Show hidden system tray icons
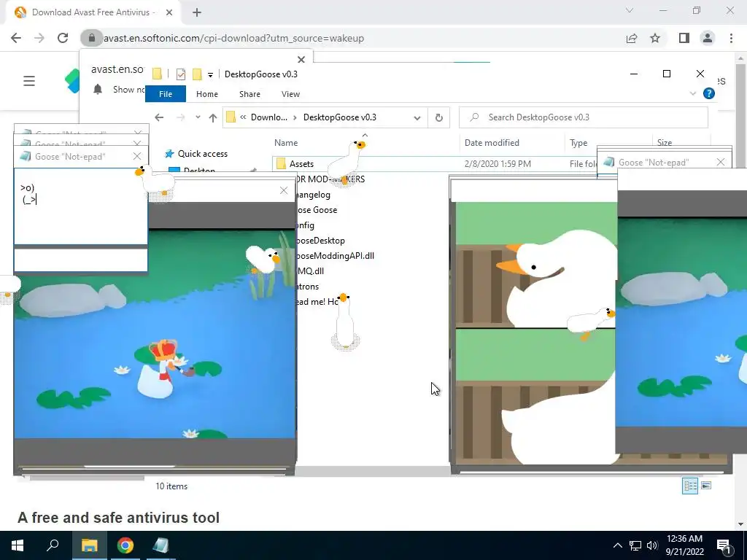Viewport: 747px width, 560px height. [617, 545]
